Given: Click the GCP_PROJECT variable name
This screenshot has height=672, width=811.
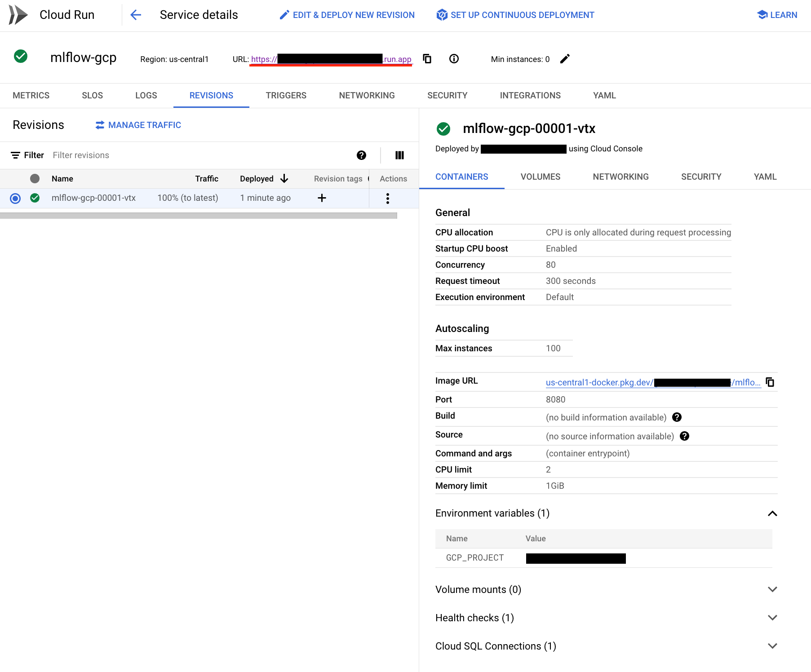Looking at the screenshot, I should [x=475, y=557].
